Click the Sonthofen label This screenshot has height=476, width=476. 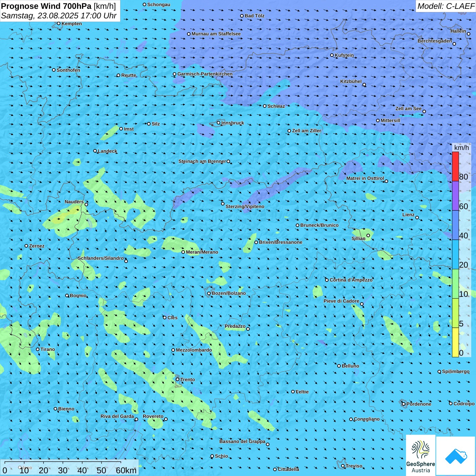68,70
